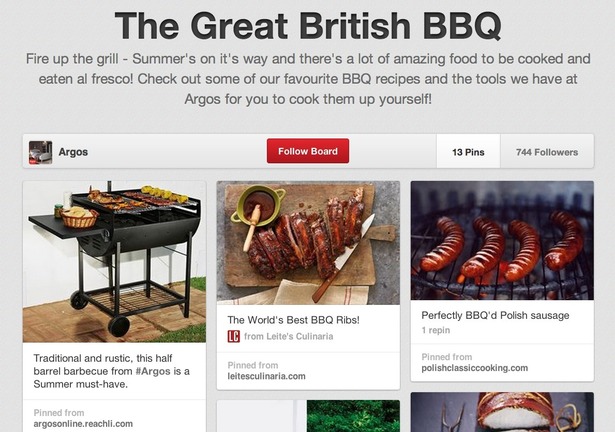Click the Argos profile avatar image
This screenshot has width=615, height=432.
tap(40, 152)
